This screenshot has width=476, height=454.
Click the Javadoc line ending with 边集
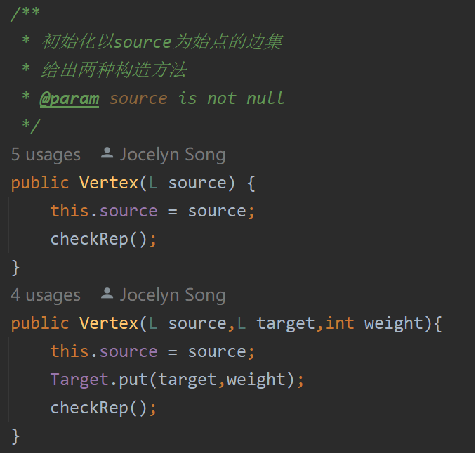(x=161, y=42)
